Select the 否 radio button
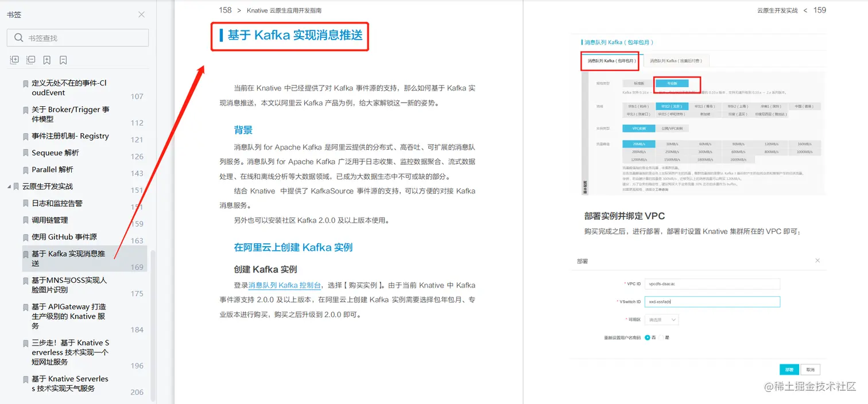The height and width of the screenshot is (404, 868). pos(648,337)
